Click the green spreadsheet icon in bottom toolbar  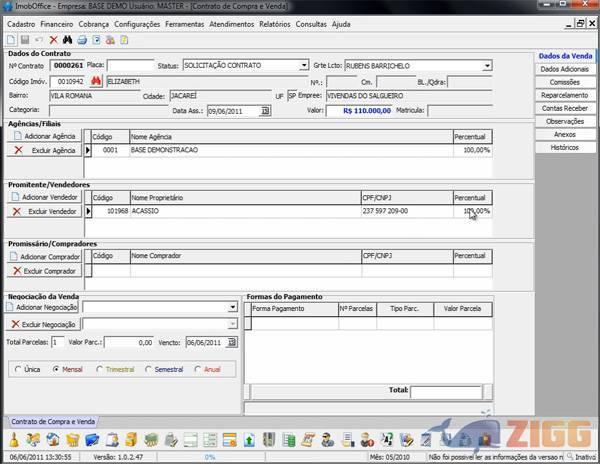[289, 440]
